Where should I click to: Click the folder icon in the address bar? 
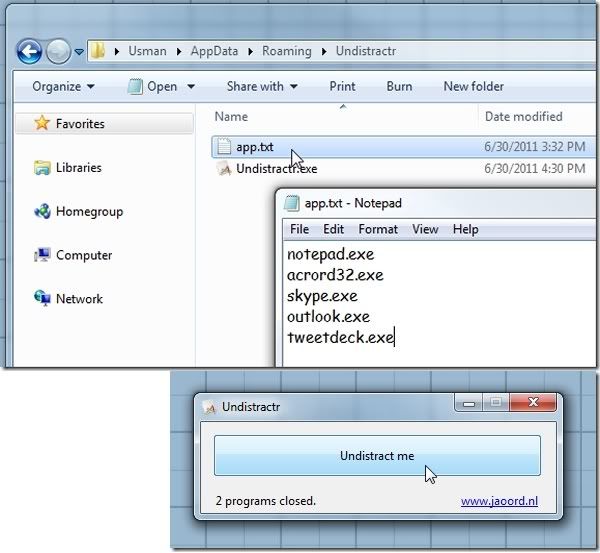pyautogui.click(x=98, y=51)
